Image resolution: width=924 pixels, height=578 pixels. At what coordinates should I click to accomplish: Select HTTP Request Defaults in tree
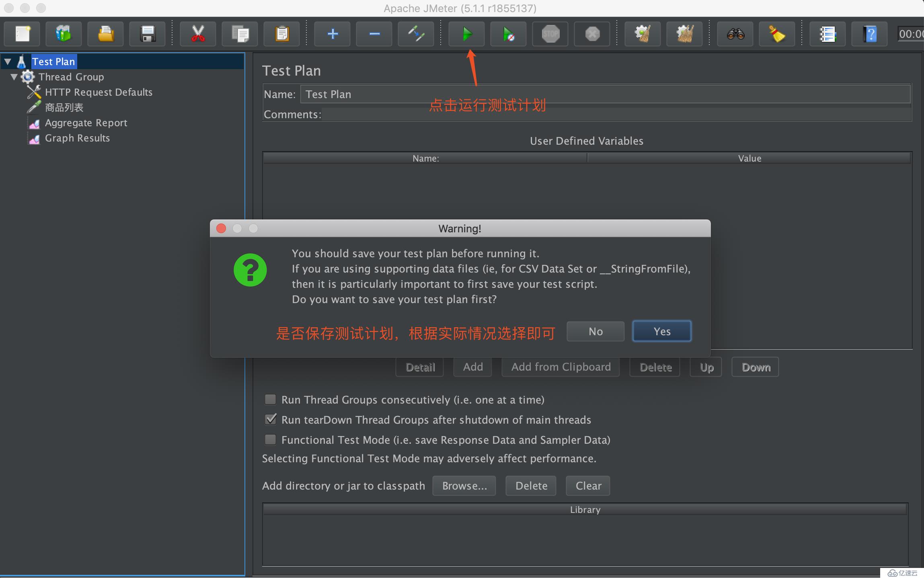[99, 92]
